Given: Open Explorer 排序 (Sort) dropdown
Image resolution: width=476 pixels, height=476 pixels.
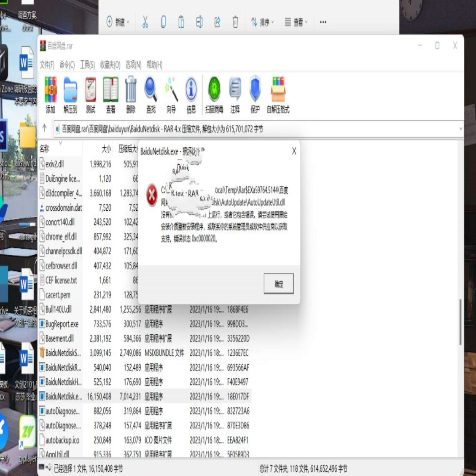Looking at the screenshot, I should tap(262, 22).
